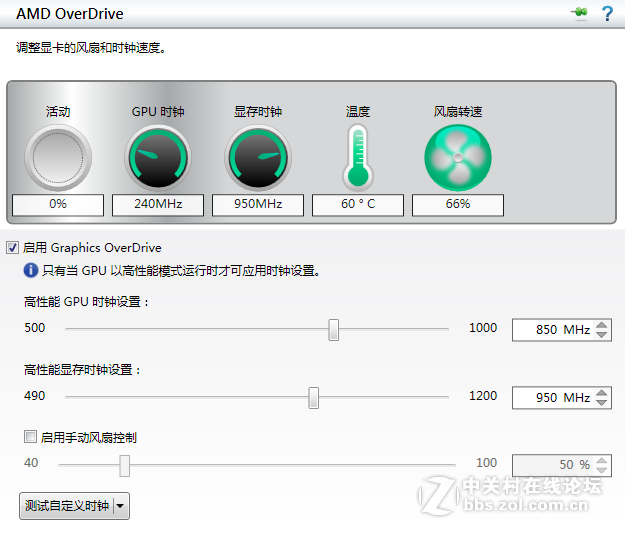Click the fan speed slider handle
This screenshot has width=625, height=539.
click(x=125, y=465)
